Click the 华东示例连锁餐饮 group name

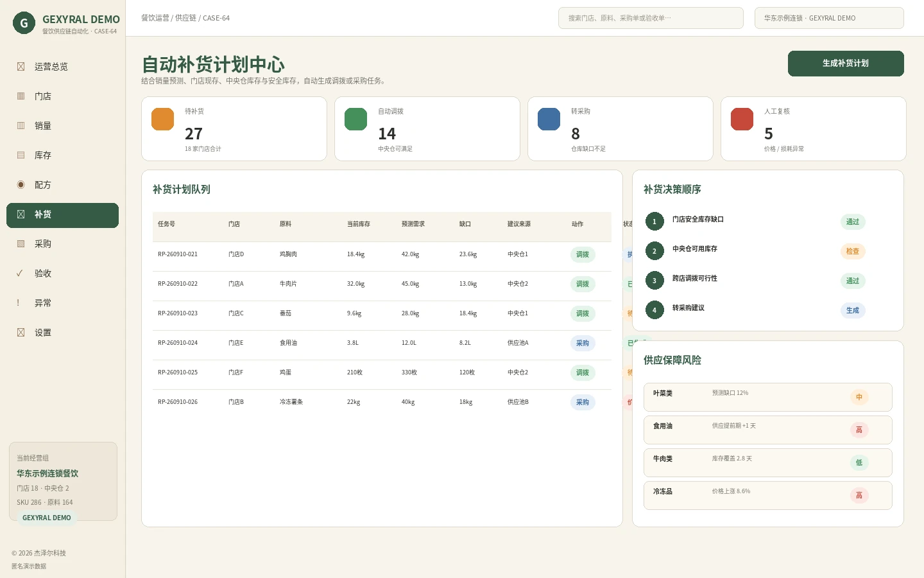pos(47,473)
